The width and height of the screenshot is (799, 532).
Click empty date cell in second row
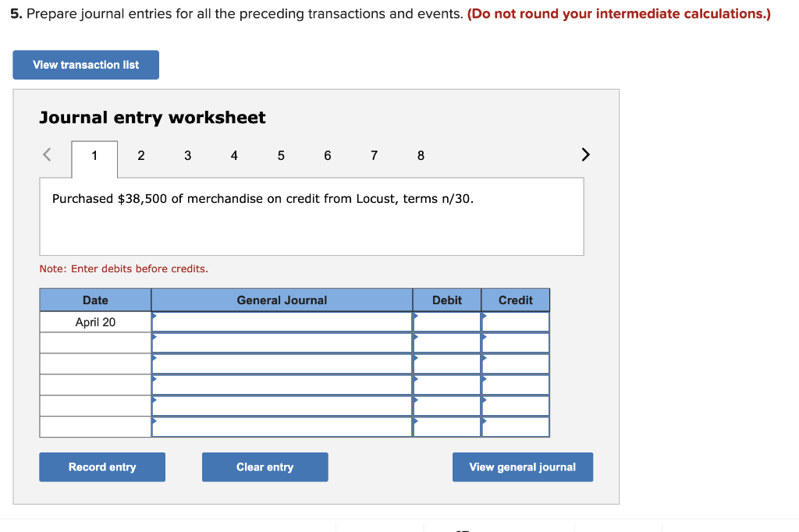point(95,343)
